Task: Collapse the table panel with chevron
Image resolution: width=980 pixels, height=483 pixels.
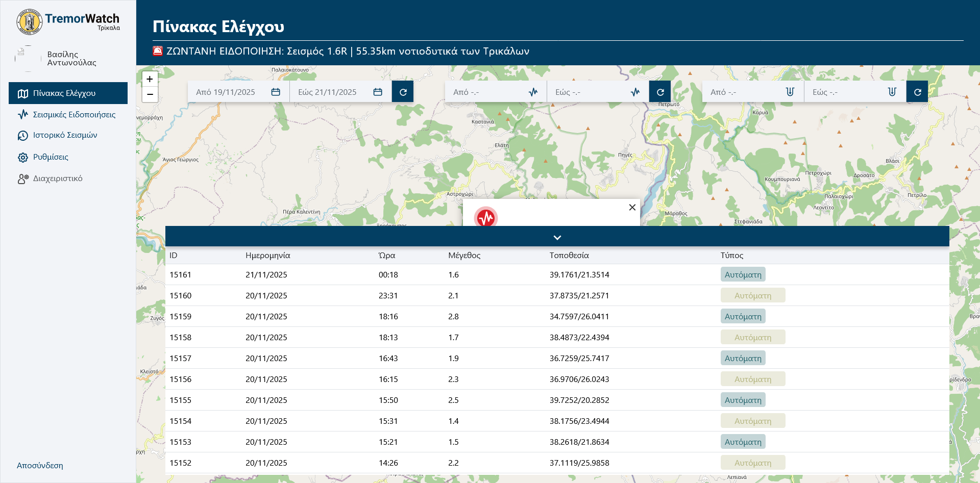Action: (x=557, y=237)
